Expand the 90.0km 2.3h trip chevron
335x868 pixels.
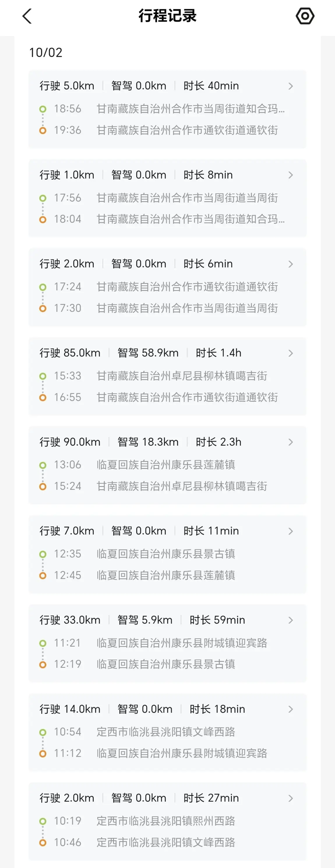290,442
